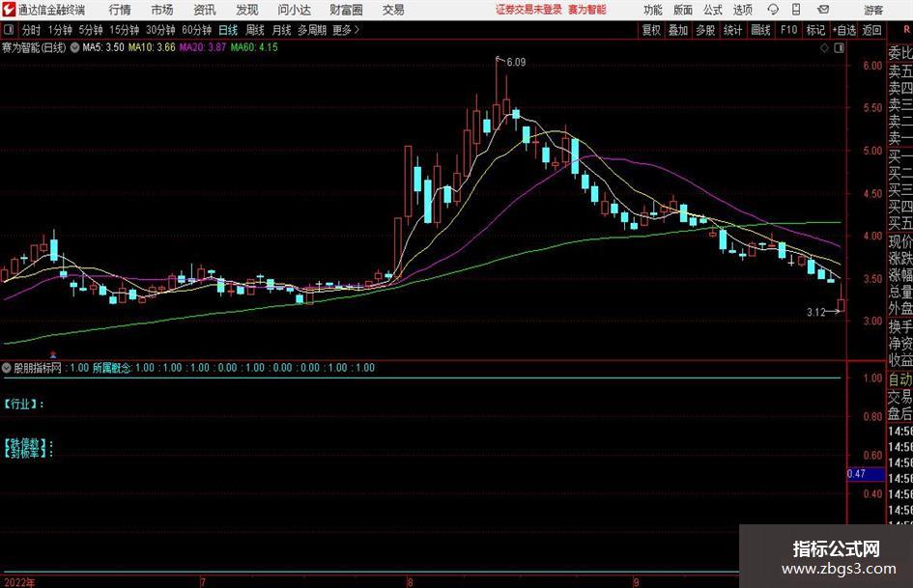Open the 多周期 multi-period view
913x588 pixels.
311,30
